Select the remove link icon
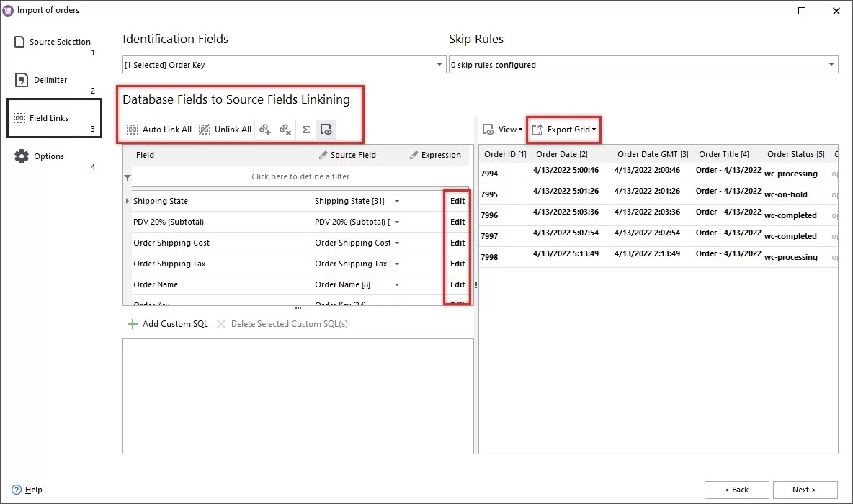The image size is (853, 504). [285, 130]
